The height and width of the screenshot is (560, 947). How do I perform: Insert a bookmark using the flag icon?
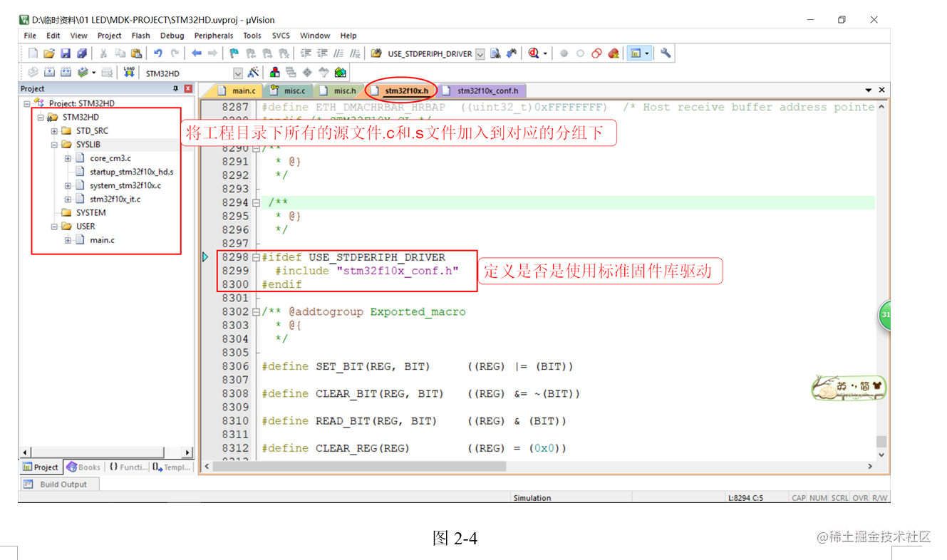click(234, 53)
